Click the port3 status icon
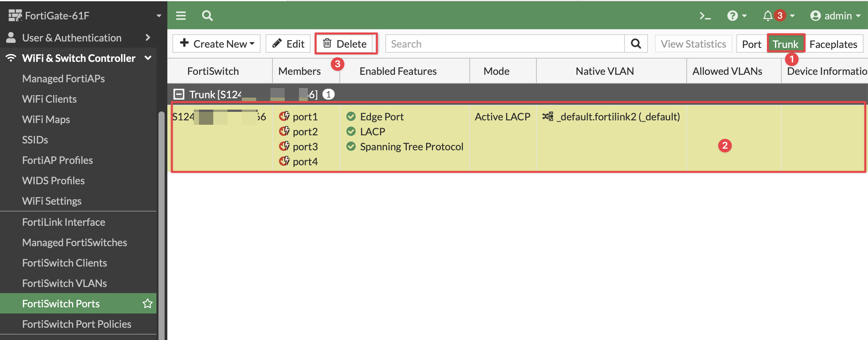This screenshot has width=868, height=340. (x=284, y=146)
